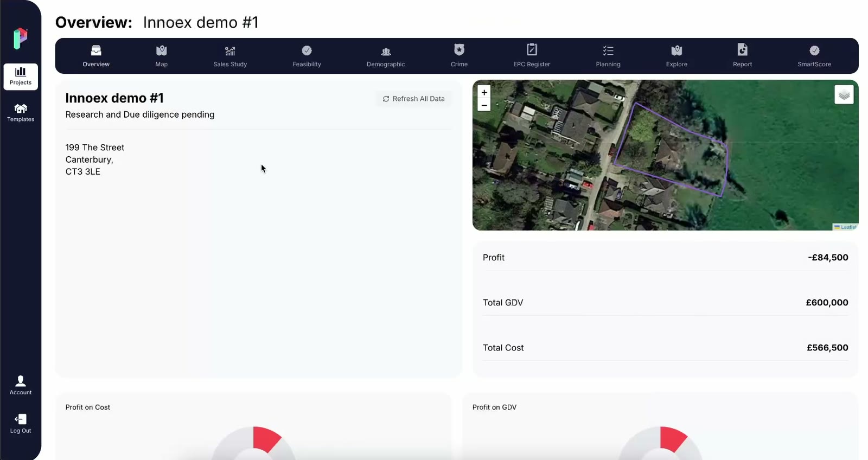
Task: Open the SmartScore icon
Action: tap(814, 50)
